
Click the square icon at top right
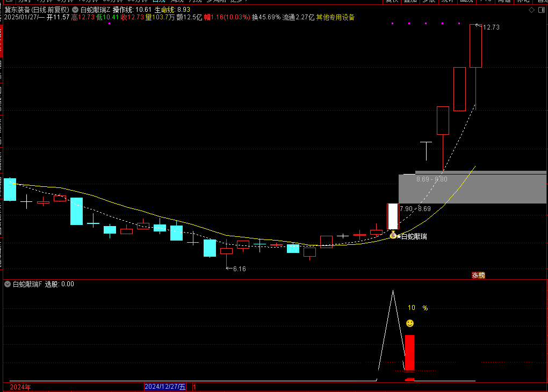coord(540,10)
